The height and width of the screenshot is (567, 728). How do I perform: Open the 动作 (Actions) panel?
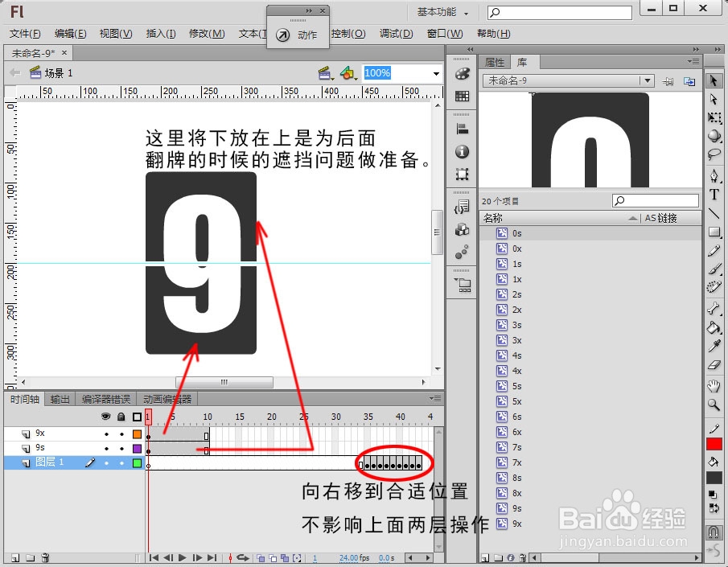tap(298, 34)
